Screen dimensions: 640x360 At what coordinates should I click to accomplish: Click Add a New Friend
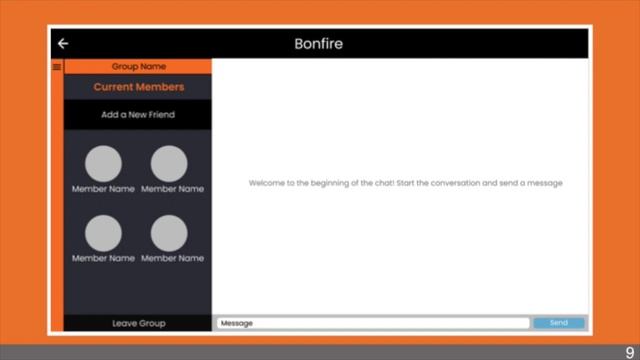point(138,115)
